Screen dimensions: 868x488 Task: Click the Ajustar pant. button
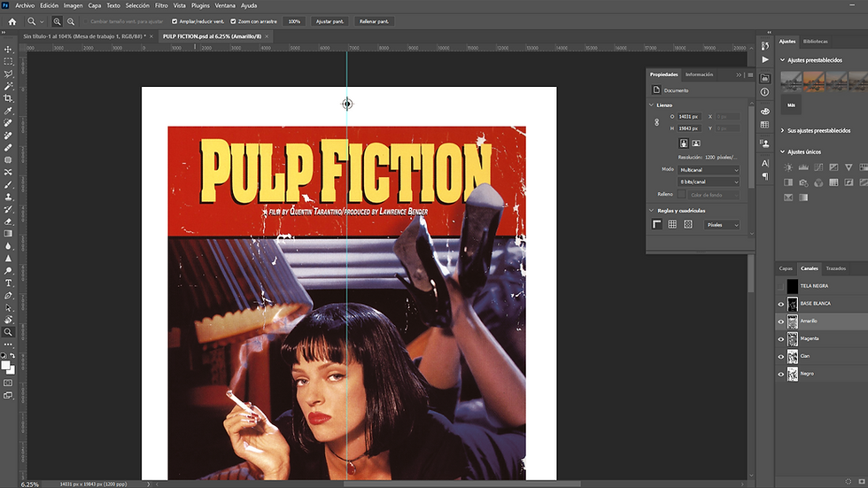[329, 21]
